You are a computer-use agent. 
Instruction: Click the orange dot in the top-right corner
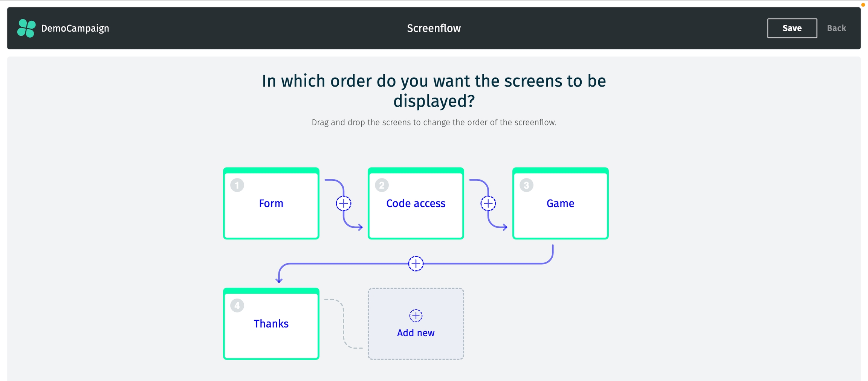pyautogui.click(x=863, y=5)
